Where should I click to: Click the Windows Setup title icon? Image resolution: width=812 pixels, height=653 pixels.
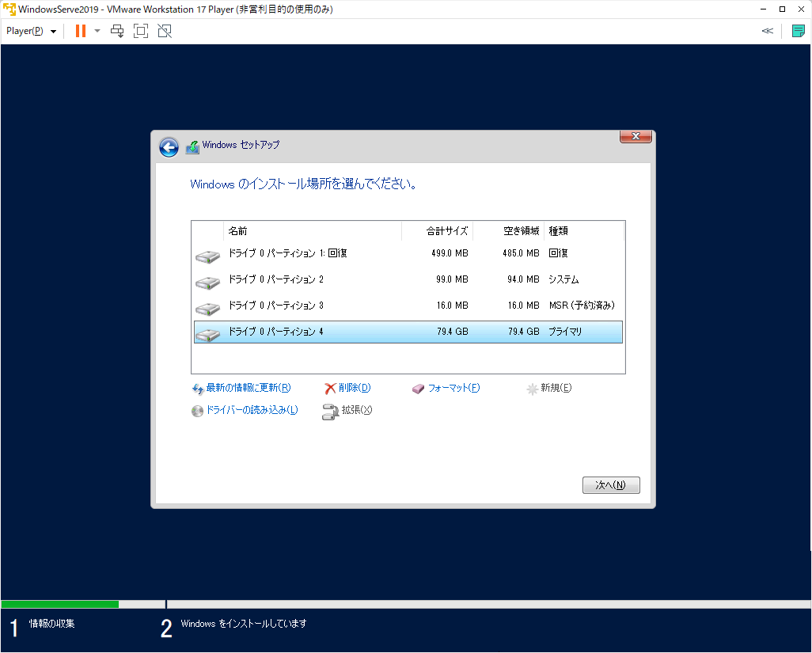click(x=192, y=147)
